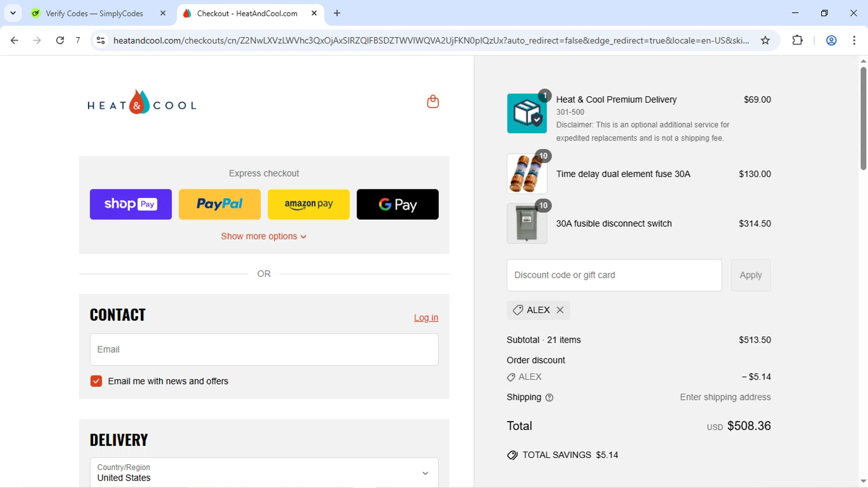This screenshot has height=488, width=868.
Task: Click the $69.00 delivery price
Action: [x=757, y=100]
